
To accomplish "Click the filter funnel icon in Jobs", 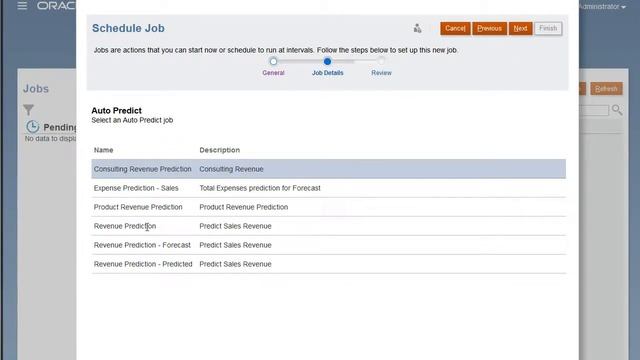I will (29, 109).
